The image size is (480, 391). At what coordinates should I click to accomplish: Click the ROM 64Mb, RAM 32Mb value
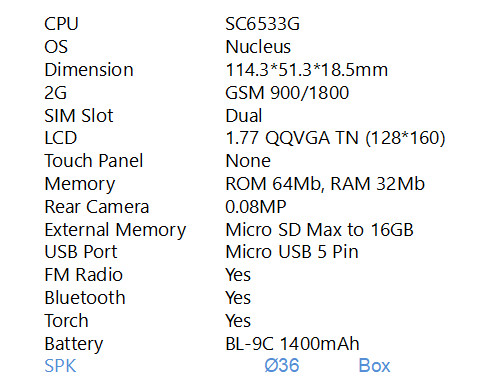(x=325, y=184)
